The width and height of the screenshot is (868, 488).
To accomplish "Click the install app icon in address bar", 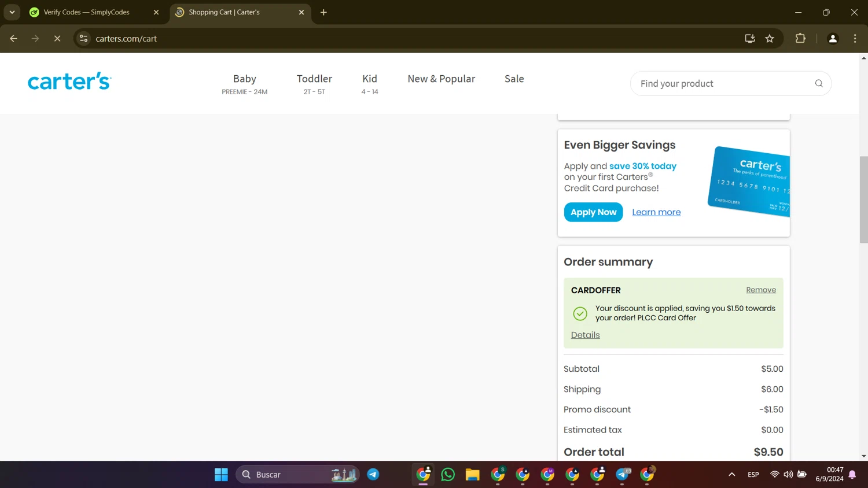I will click(749, 39).
